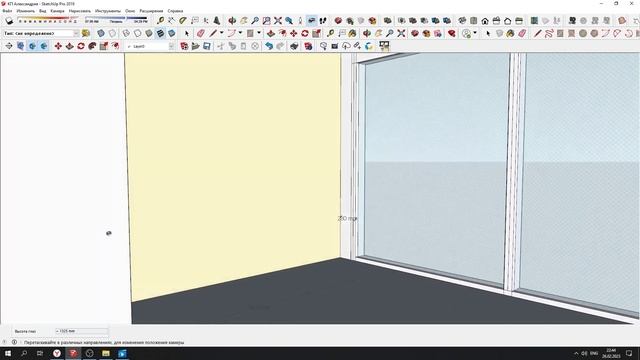Screen dimensions: 640x360
Task: Select the Orbit tool in top toolbar
Action: click(232, 20)
